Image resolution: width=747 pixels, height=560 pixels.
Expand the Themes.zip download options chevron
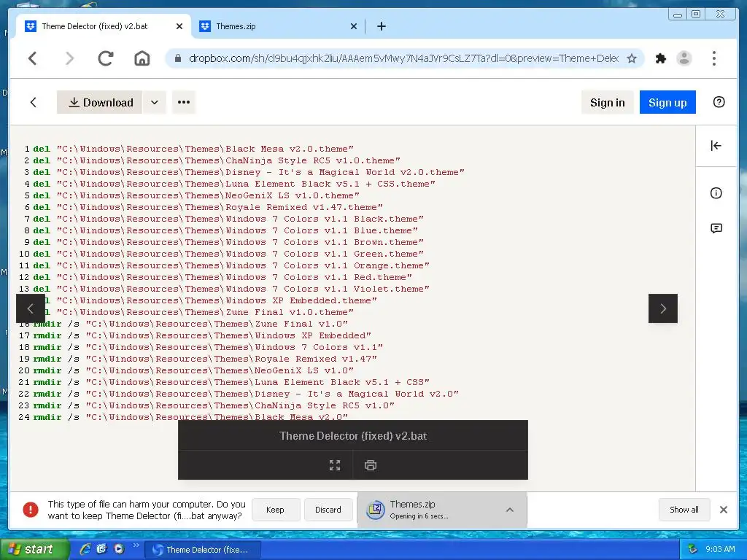click(510, 510)
